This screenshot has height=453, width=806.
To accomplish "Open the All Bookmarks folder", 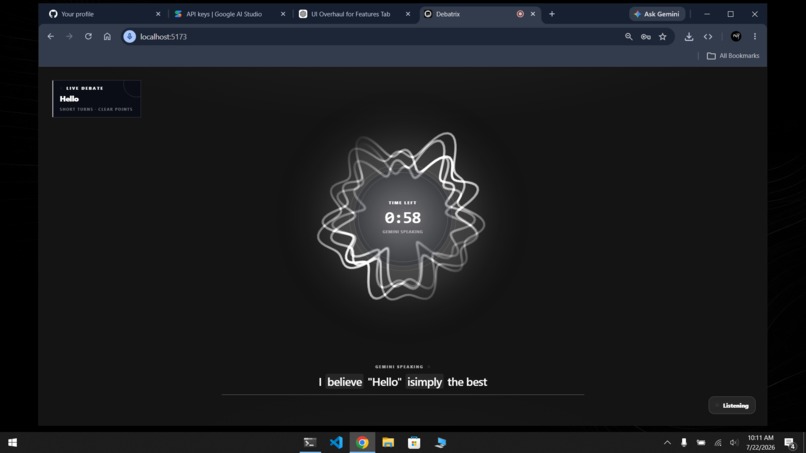I will (732, 56).
